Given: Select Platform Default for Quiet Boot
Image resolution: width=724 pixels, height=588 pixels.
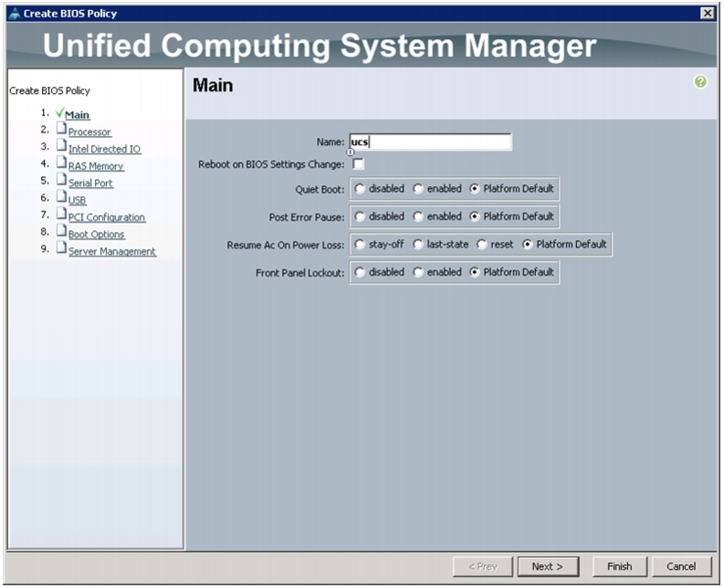Looking at the screenshot, I should [x=474, y=188].
